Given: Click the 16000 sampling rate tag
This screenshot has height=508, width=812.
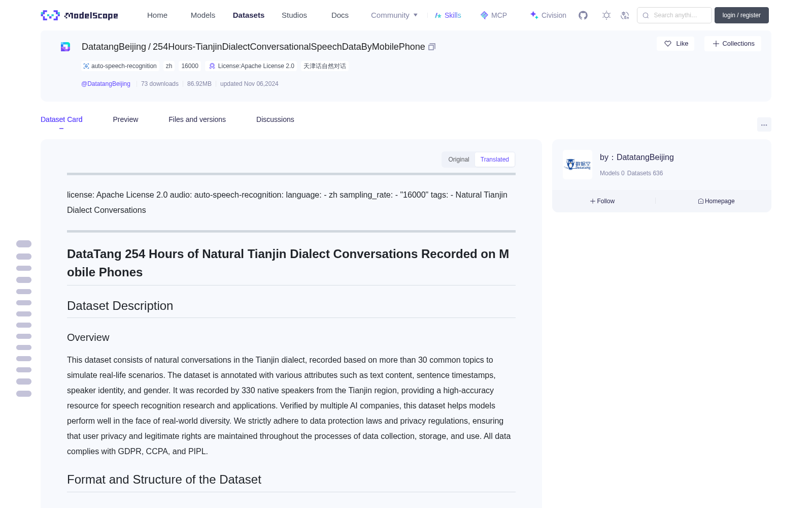Looking at the screenshot, I should coord(190,66).
